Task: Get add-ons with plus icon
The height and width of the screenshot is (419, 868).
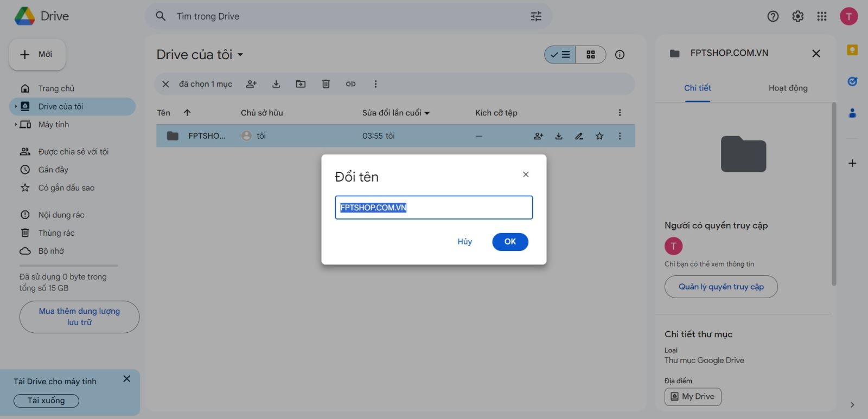Action: [x=852, y=163]
